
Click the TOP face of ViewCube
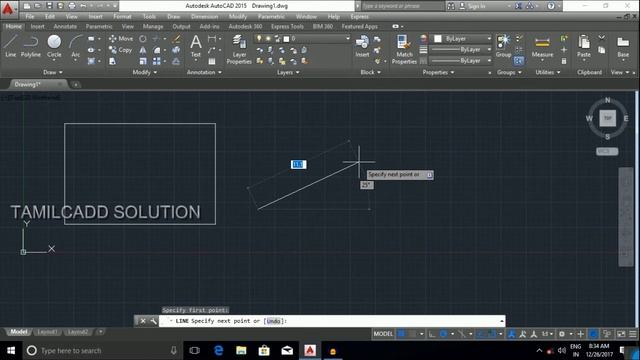click(x=607, y=118)
